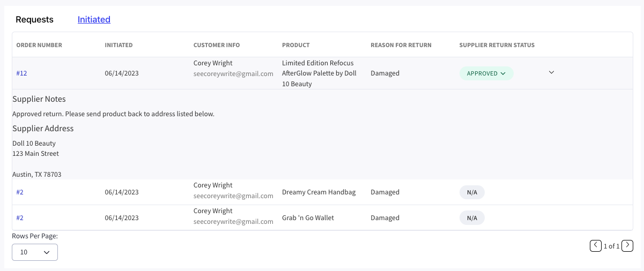Image resolution: width=644 pixels, height=271 pixels.
Task: Click N/A status badge for Dreamy Cream Handbag
Action: click(472, 192)
